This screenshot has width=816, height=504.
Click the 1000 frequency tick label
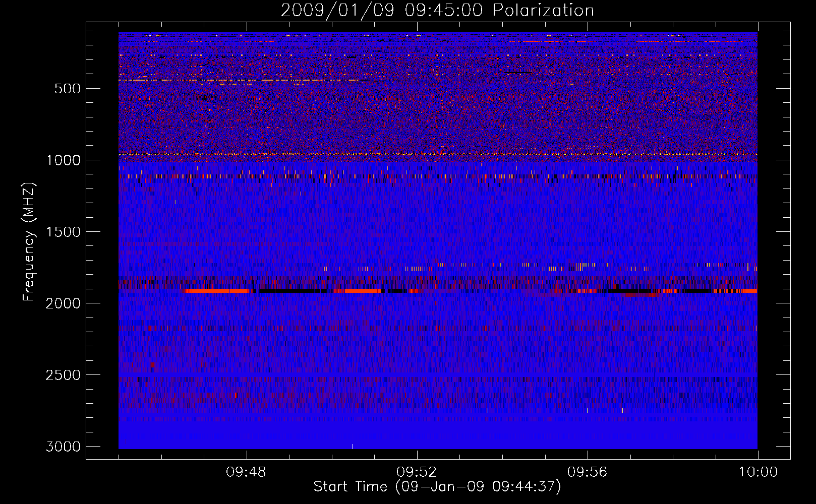(x=63, y=160)
